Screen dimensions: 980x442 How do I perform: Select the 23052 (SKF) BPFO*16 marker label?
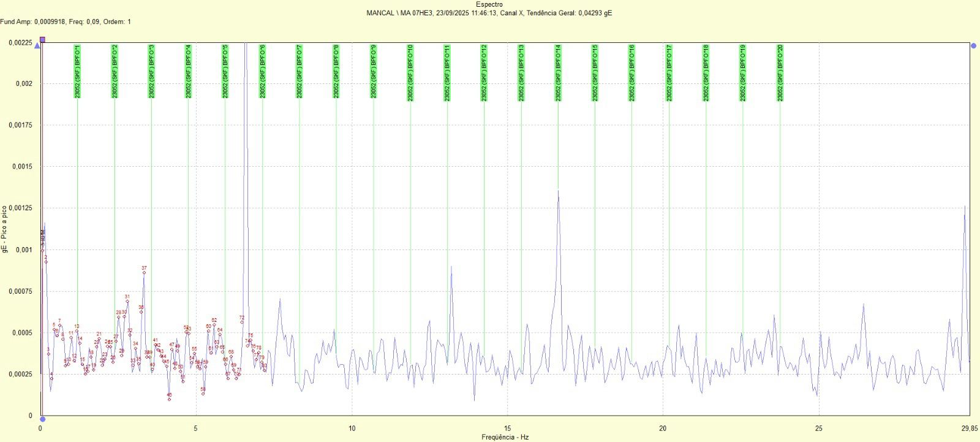click(x=632, y=72)
